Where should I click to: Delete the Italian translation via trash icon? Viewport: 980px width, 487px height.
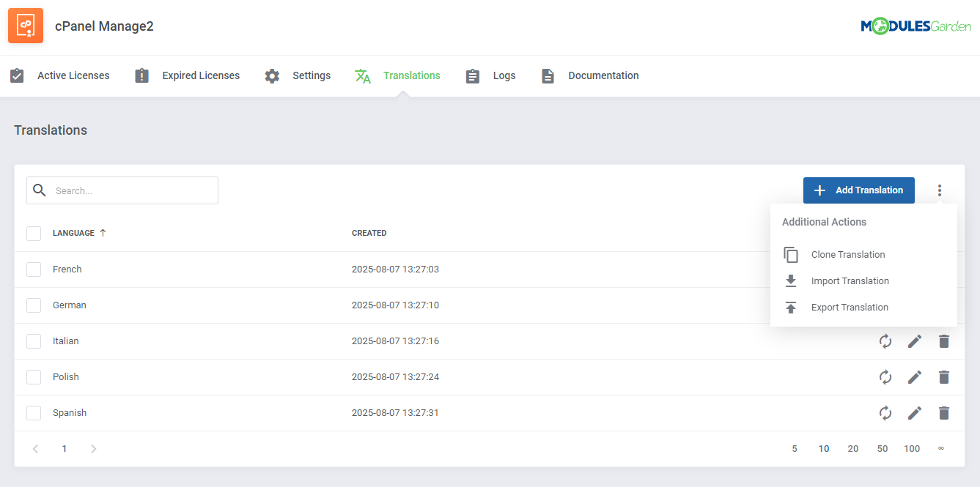coord(943,341)
